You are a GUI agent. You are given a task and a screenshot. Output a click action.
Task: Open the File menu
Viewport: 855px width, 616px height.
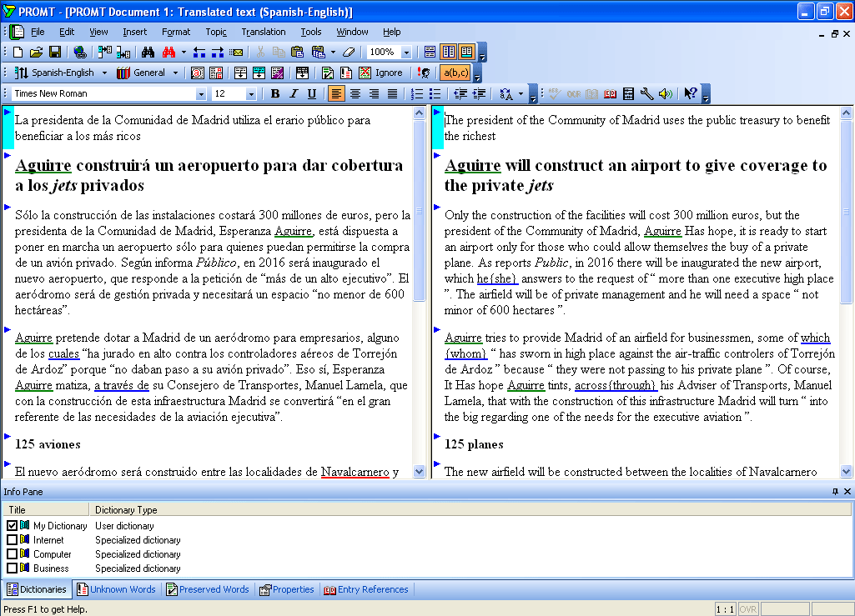(x=38, y=32)
